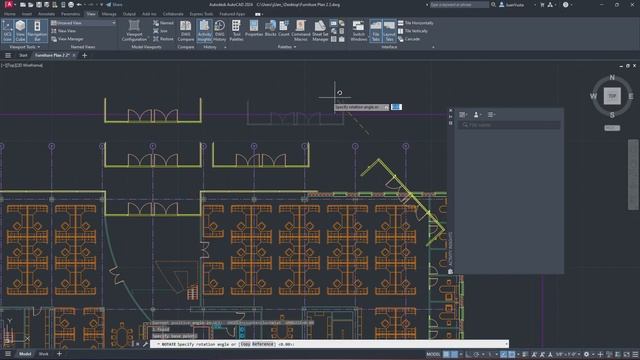Open the WCS dropdown below ViewCube
This screenshot has height=360, width=640.
coord(612,128)
